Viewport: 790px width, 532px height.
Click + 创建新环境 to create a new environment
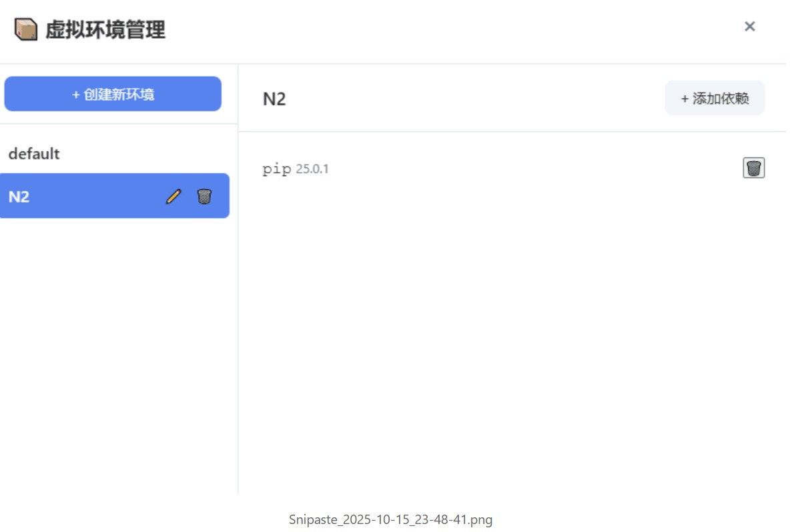click(x=112, y=94)
